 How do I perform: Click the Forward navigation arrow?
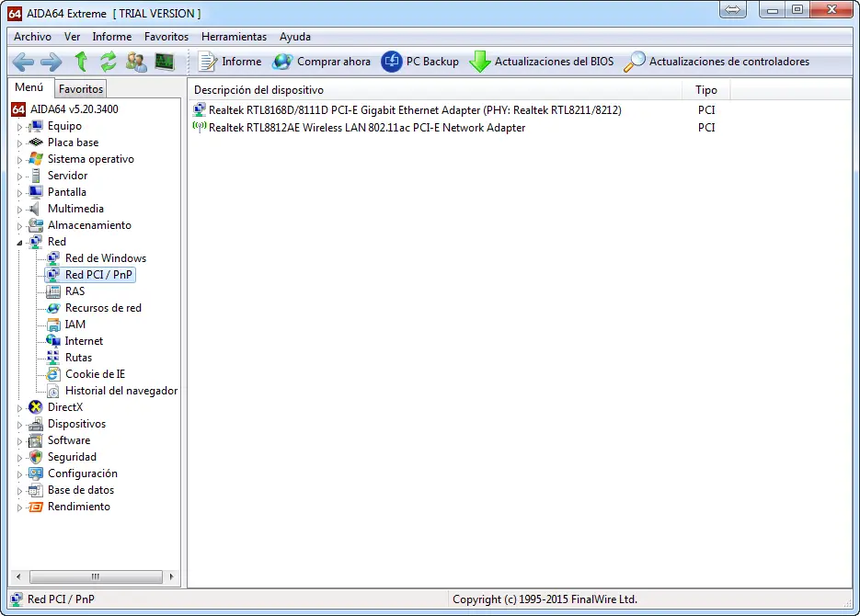tap(51, 62)
